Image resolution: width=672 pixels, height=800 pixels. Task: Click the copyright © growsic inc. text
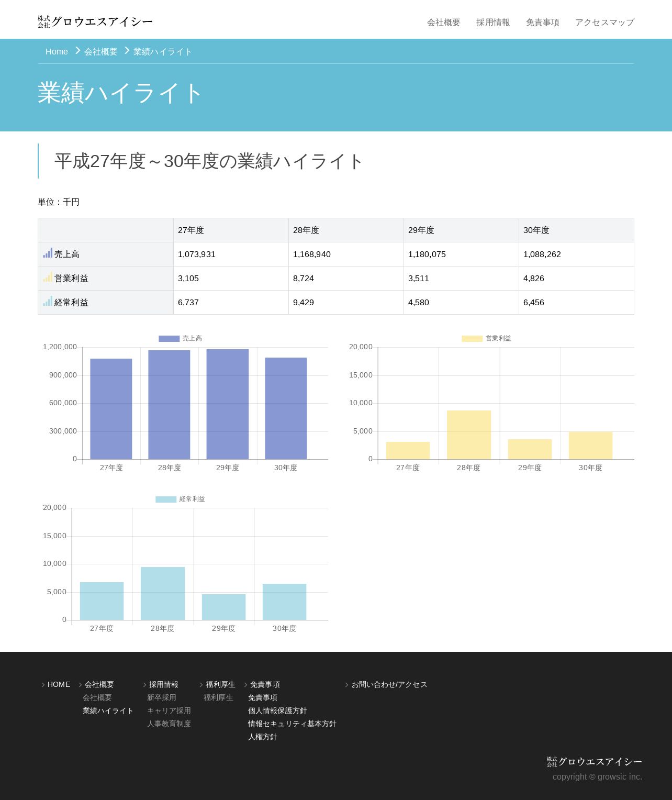click(x=597, y=776)
